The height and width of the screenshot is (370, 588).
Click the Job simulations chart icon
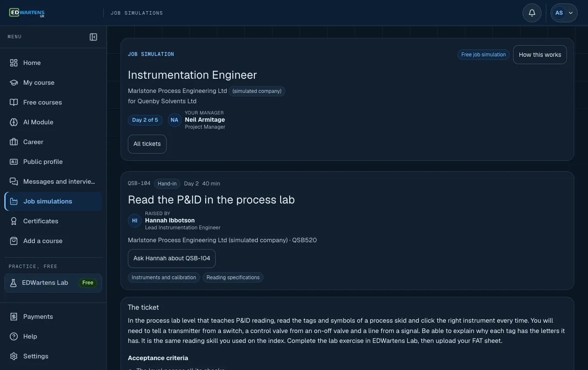(14, 201)
